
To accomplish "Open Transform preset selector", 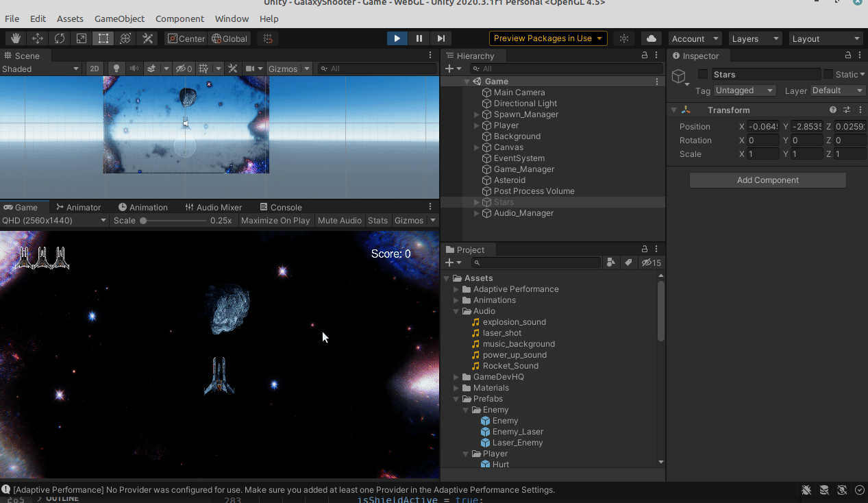I will (847, 110).
